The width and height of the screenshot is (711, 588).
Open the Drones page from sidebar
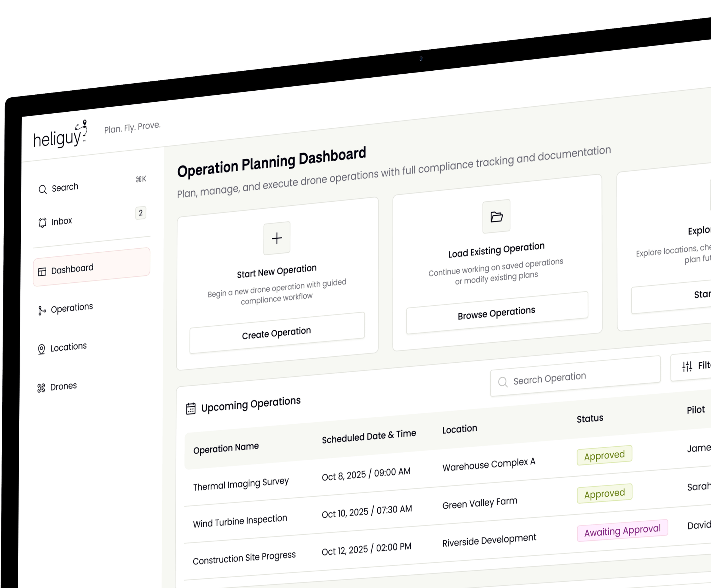click(63, 386)
